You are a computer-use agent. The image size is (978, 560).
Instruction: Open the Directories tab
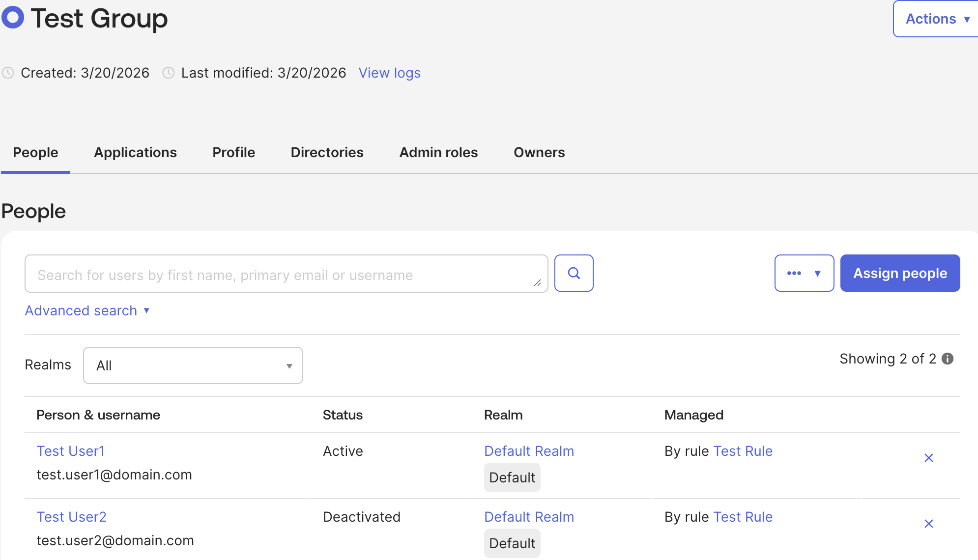(x=327, y=152)
